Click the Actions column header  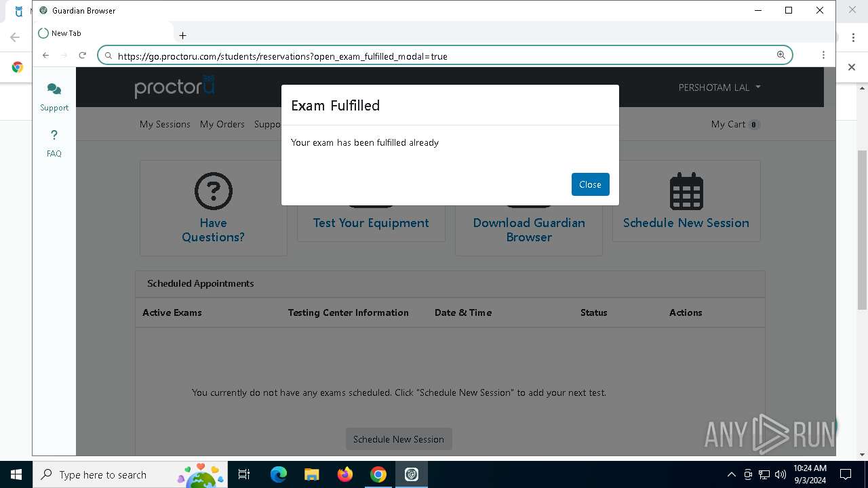tap(686, 312)
